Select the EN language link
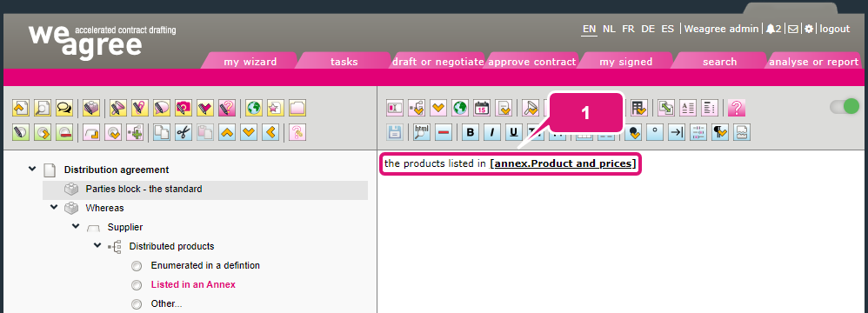 click(589, 29)
